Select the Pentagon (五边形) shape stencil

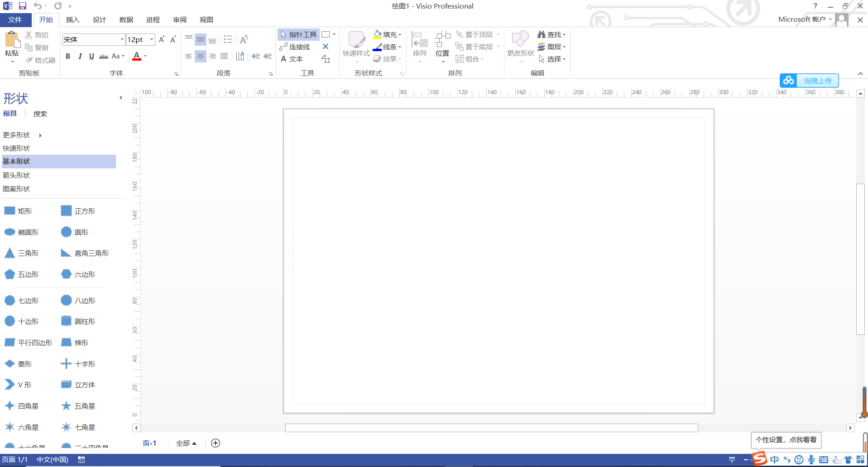click(21, 274)
